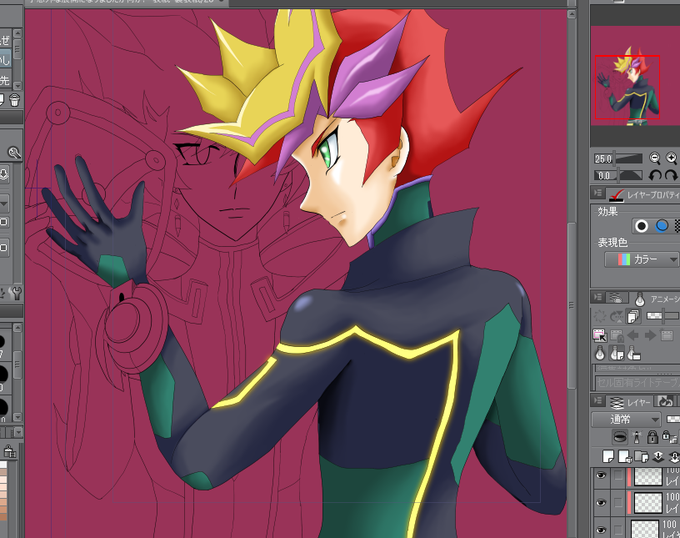Select the topmost layer thumbnail
680x538 pixels.
(x=648, y=477)
